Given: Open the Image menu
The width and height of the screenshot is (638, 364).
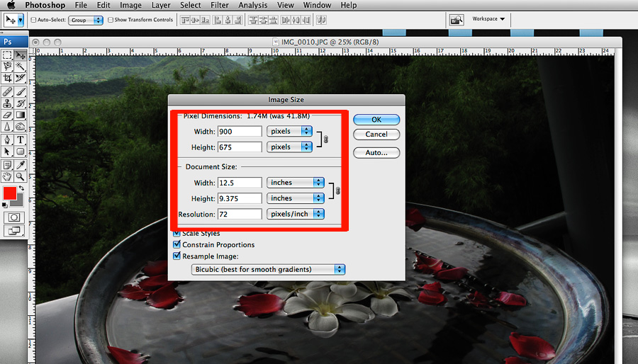Looking at the screenshot, I should [x=130, y=5].
